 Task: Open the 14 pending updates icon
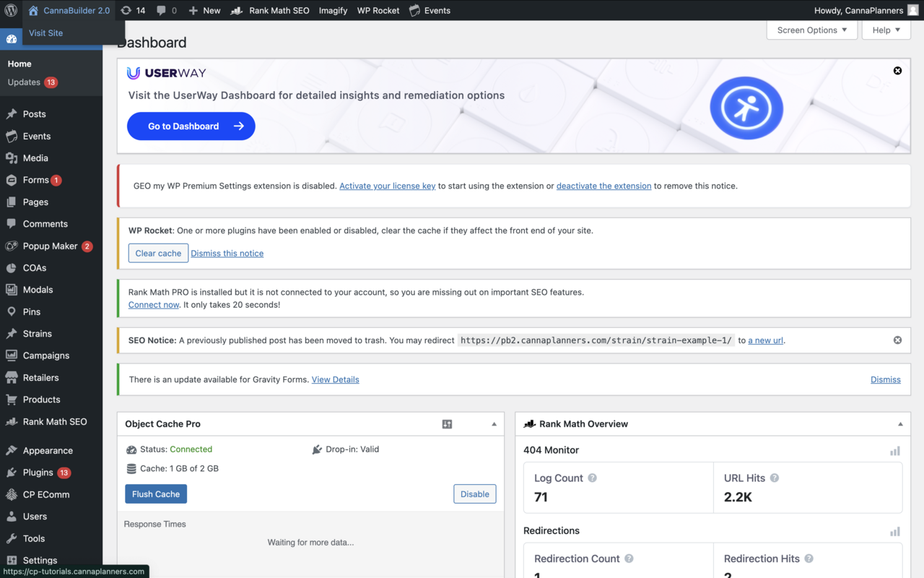pos(133,10)
